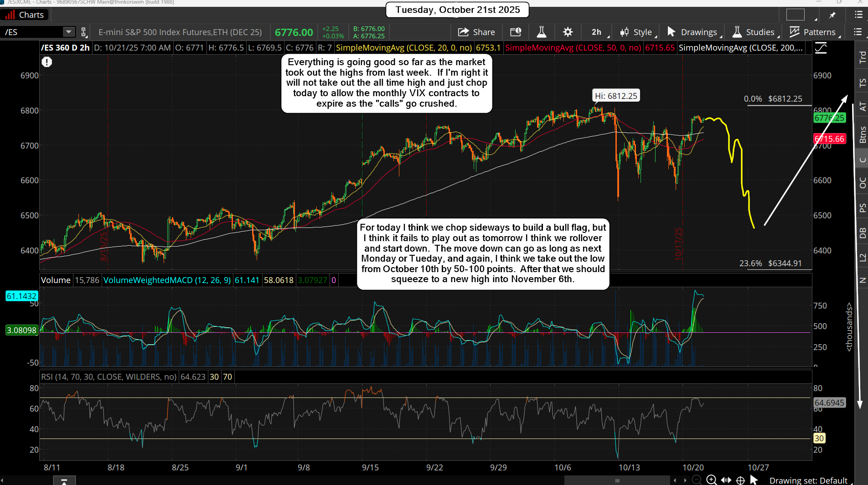
Task: Toggle the symbol link clipboard icon
Action: [x=83, y=32]
